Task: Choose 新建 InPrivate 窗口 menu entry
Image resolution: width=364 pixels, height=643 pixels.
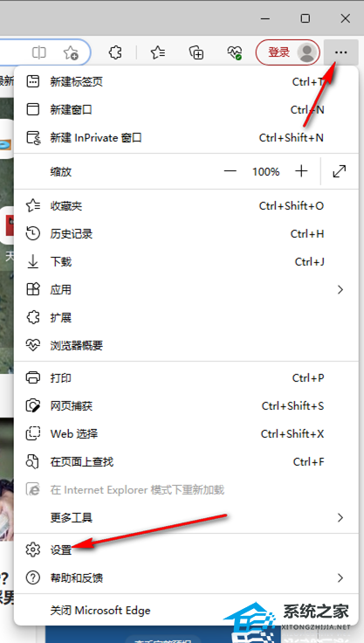Action: point(187,137)
